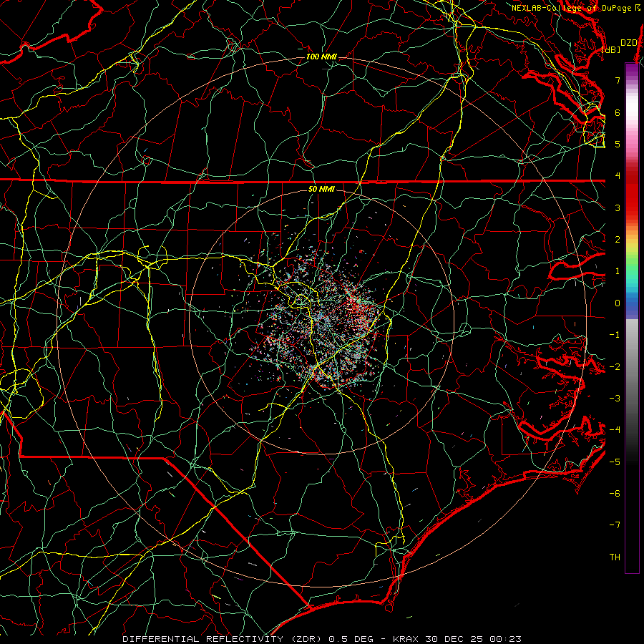644x644 pixels.
Task: Click the 0 dB tick label
Action: (x=618, y=303)
